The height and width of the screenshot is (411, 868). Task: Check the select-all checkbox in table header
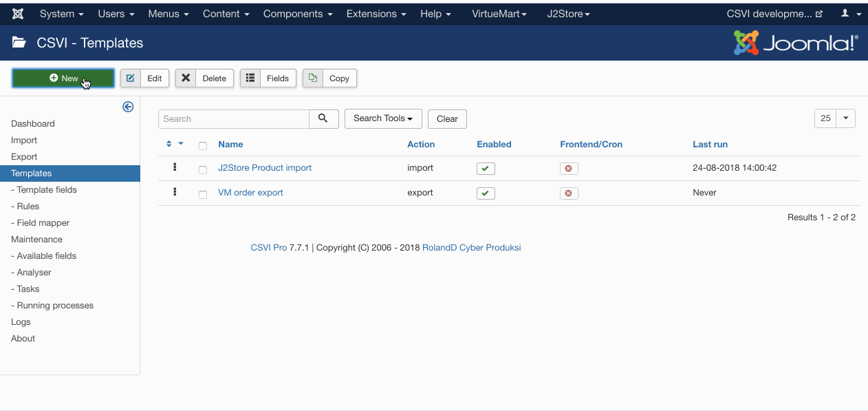pos(203,145)
